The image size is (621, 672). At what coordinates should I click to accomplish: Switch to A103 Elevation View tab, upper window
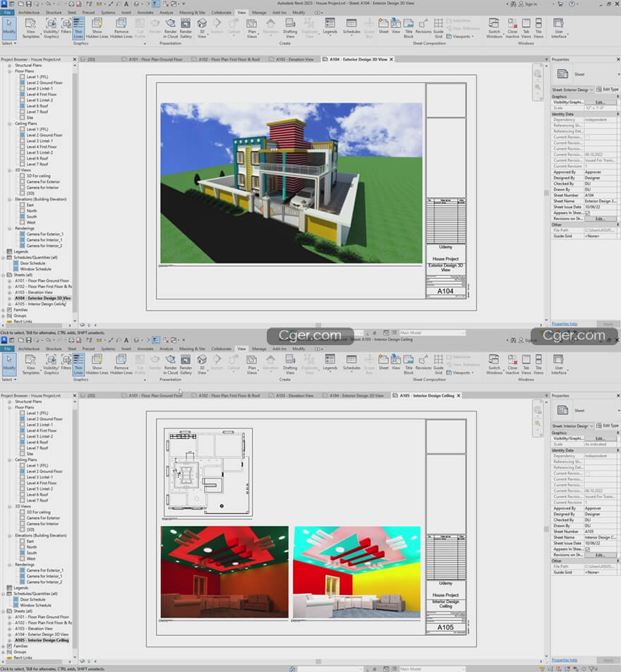pos(295,59)
